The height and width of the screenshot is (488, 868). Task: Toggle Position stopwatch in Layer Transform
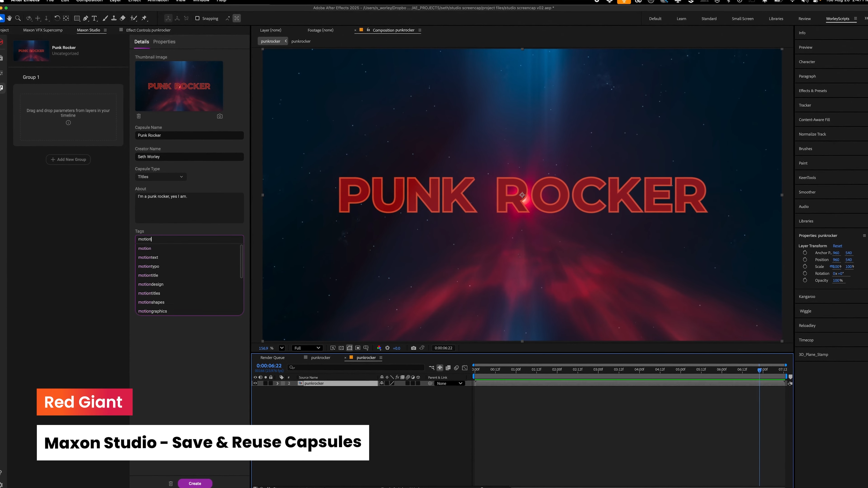click(x=805, y=260)
